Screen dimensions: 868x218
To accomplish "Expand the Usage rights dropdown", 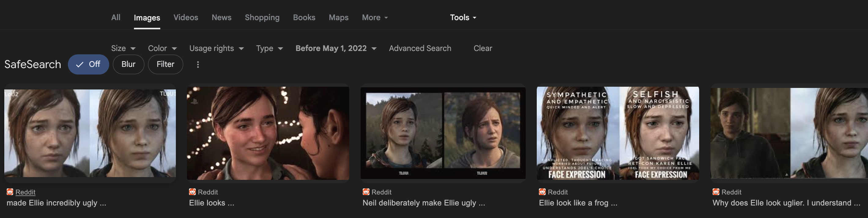I will tap(216, 49).
